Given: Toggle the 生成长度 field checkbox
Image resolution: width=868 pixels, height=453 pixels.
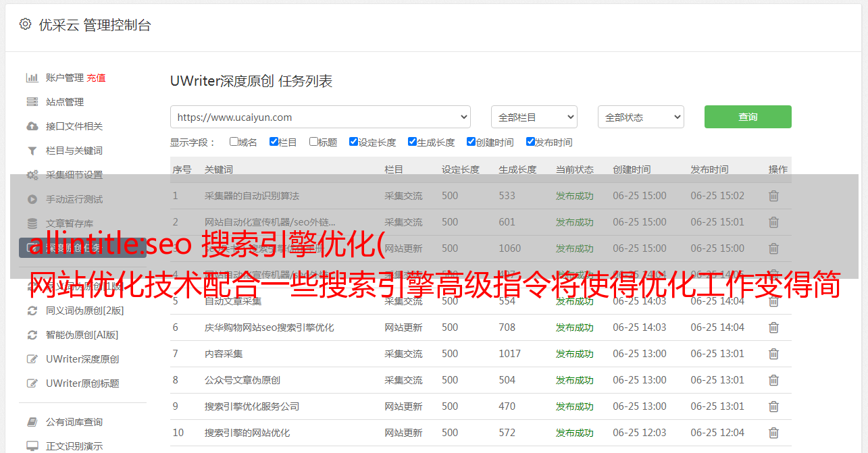Looking at the screenshot, I should 412,142.
